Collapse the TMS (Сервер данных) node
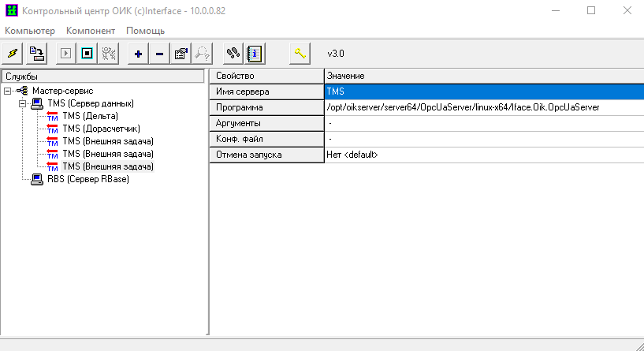The height and width of the screenshot is (351, 644). pyautogui.click(x=21, y=103)
